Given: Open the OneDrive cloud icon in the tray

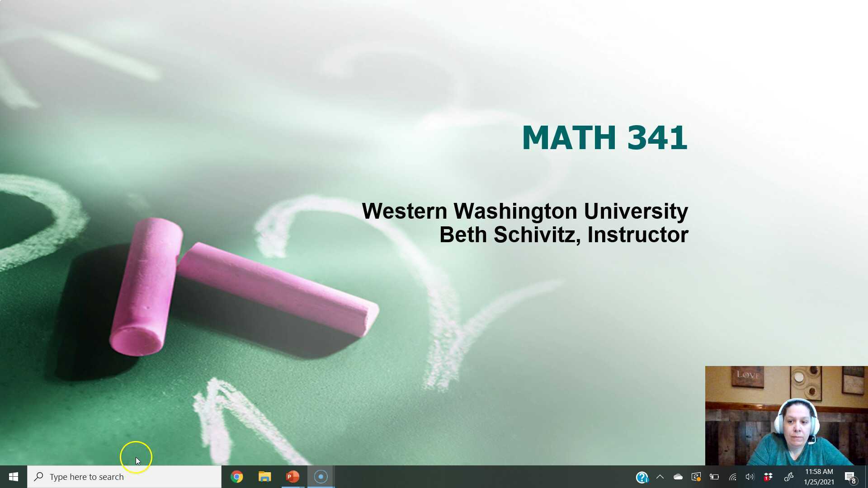Looking at the screenshot, I should tap(678, 477).
